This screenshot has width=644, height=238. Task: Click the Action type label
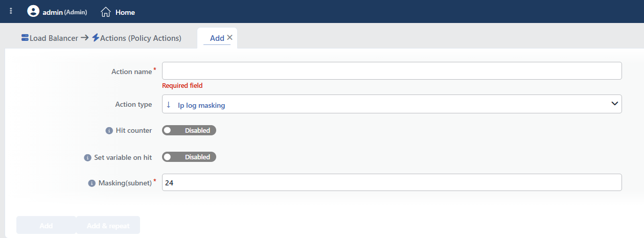133,104
